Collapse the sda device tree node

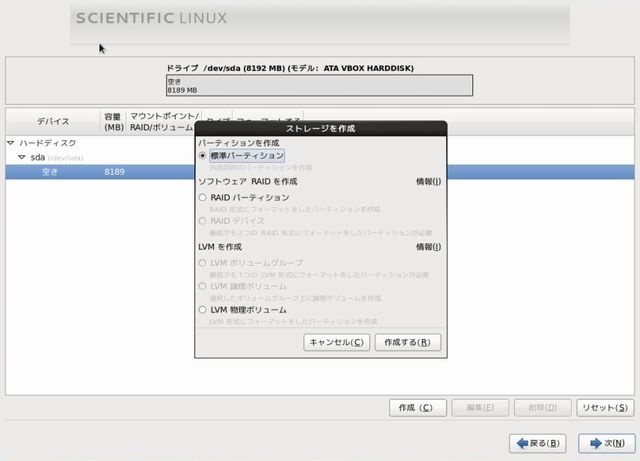coord(21,157)
